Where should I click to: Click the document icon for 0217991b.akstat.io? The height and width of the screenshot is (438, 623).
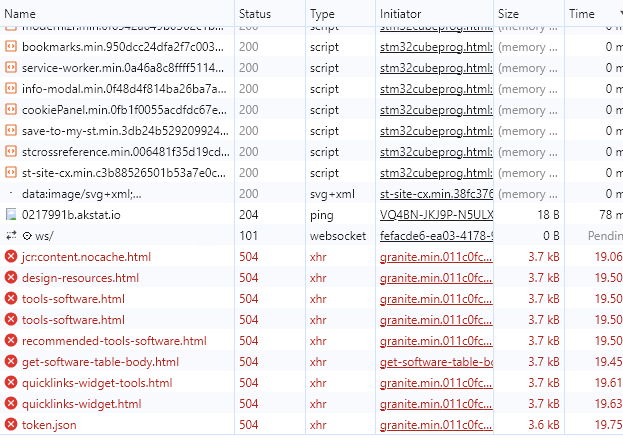[11, 215]
